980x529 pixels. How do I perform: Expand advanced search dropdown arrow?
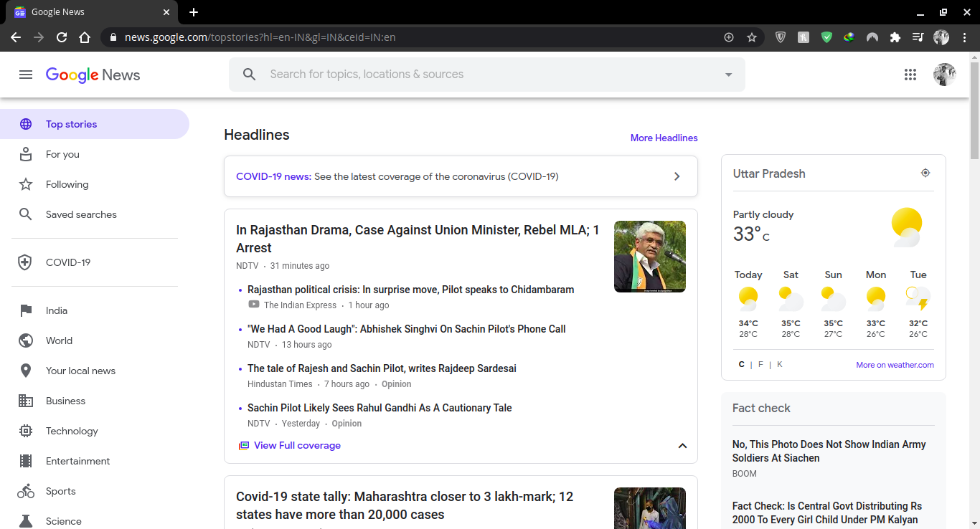tap(728, 75)
